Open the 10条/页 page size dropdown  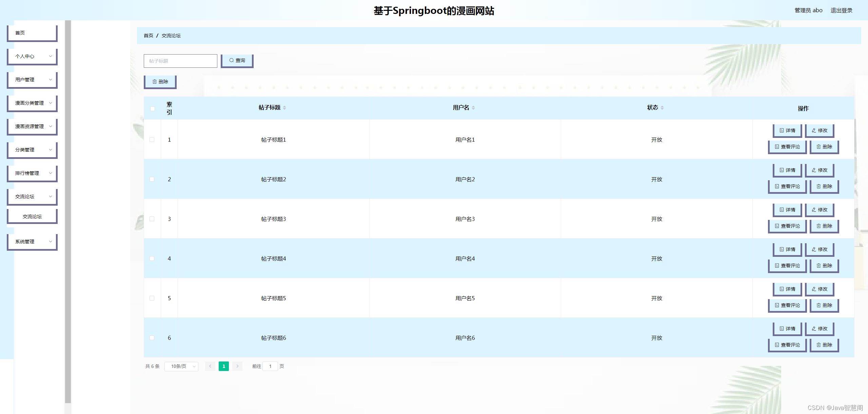(x=181, y=366)
